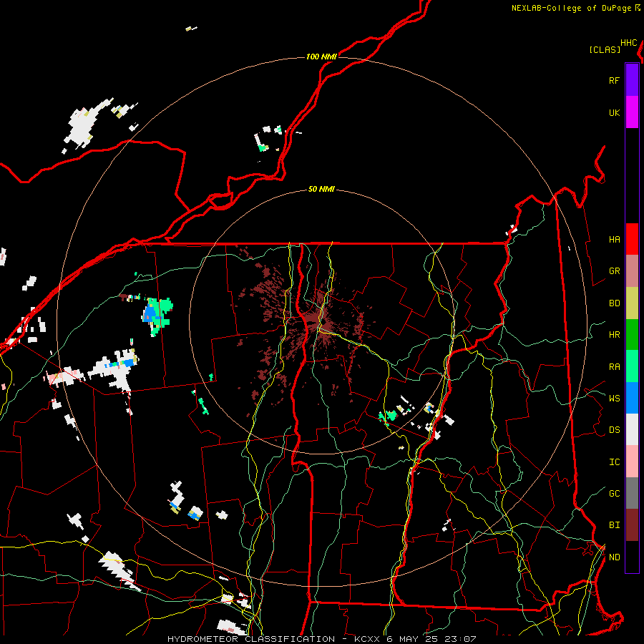Click the blue WS legend swatch
Viewport: 644px width, 644px height.
632,398
